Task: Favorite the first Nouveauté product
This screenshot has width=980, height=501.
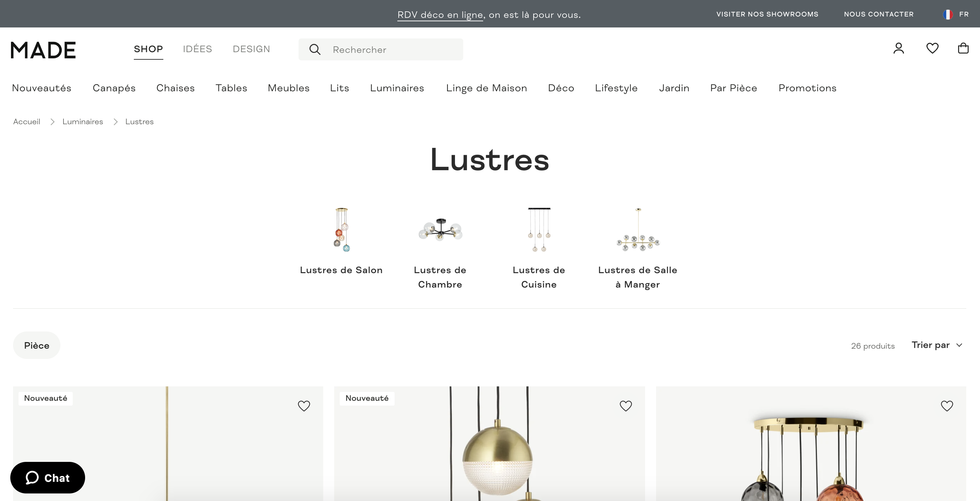Action: coord(304,406)
